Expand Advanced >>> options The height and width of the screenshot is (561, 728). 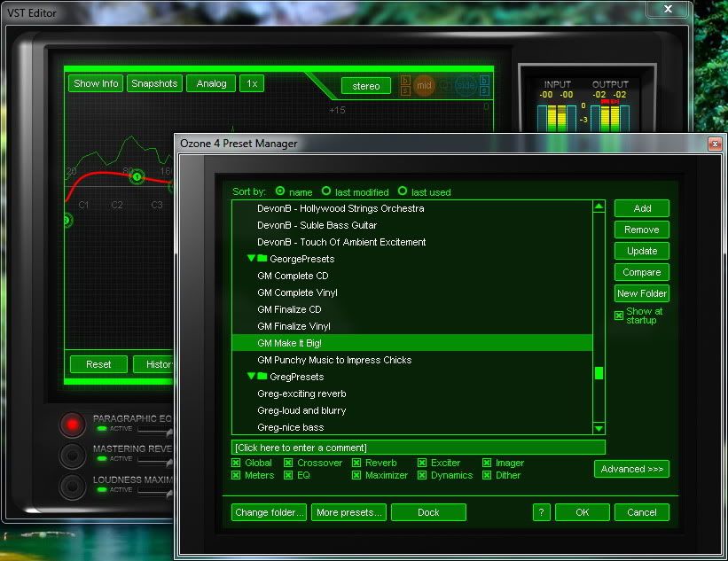631,469
